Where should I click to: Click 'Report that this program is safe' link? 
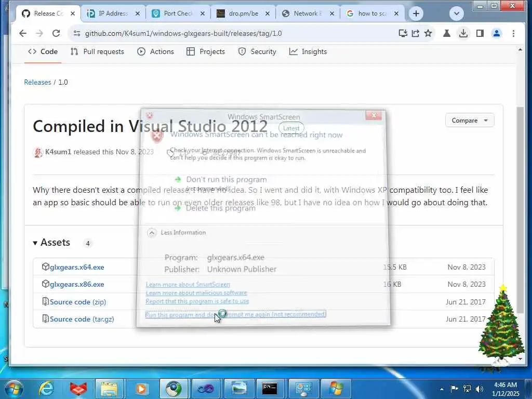[197, 301]
